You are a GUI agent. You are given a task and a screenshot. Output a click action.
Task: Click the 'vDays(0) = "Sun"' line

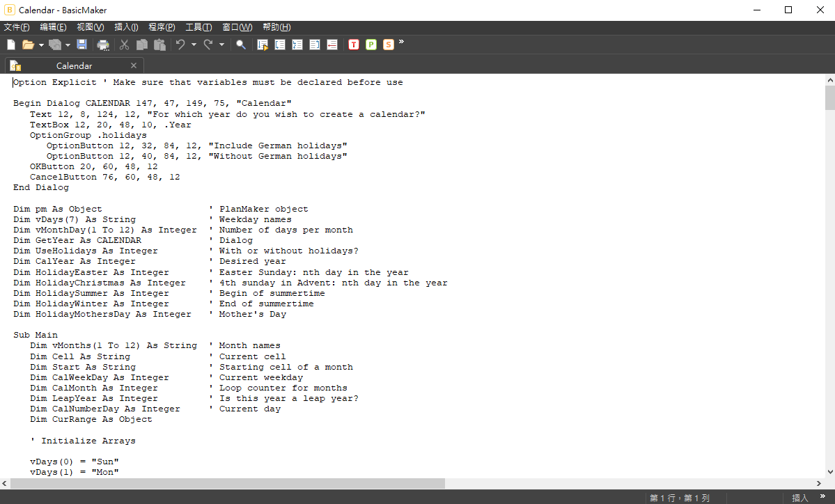coord(74,462)
